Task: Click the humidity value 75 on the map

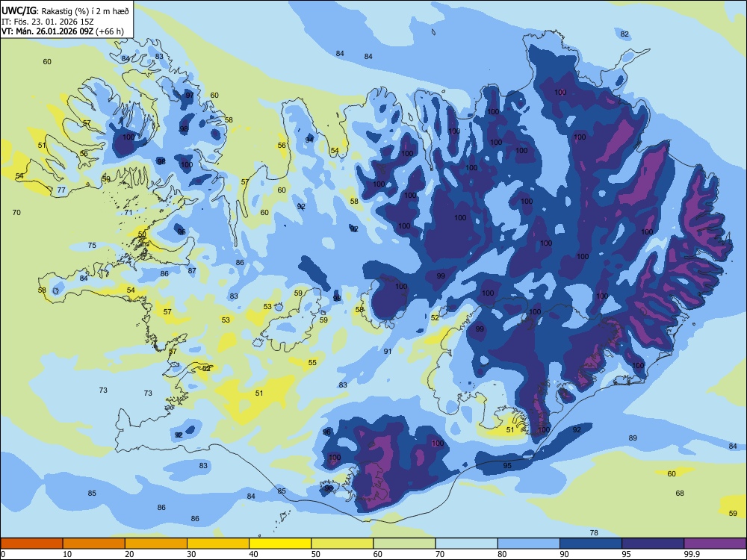Action: (92, 245)
